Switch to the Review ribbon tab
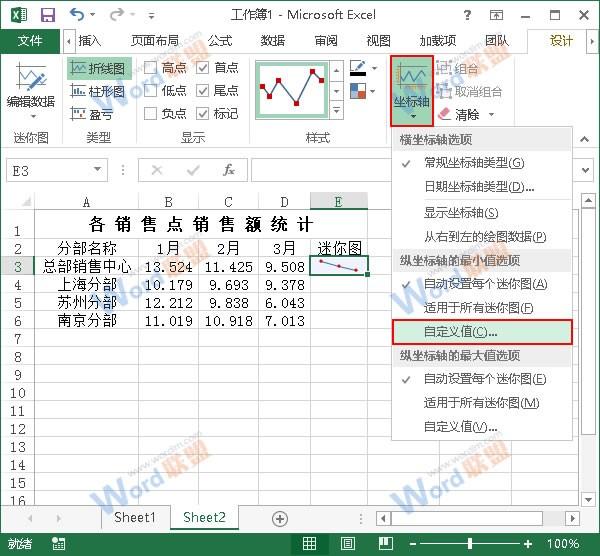The height and width of the screenshot is (556, 600). click(326, 41)
